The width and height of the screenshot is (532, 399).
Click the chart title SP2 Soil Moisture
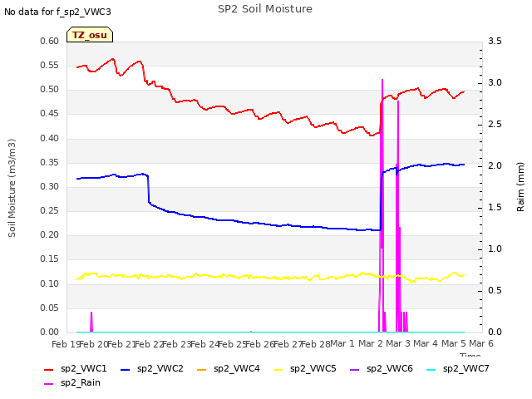click(x=265, y=9)
